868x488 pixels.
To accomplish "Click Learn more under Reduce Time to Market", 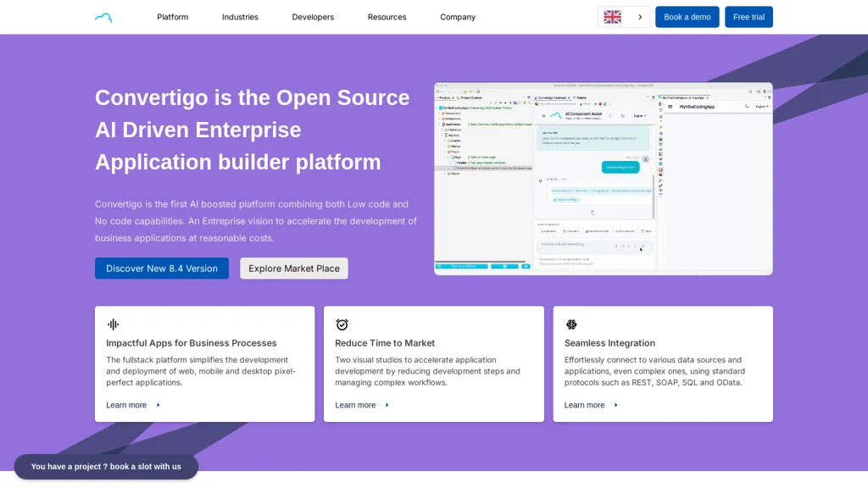I will (355, 405).
